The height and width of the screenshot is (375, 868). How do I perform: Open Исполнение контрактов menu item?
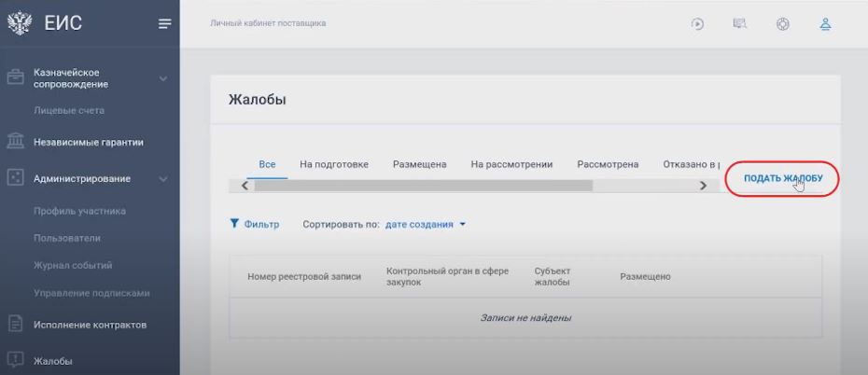coord(91,325)
